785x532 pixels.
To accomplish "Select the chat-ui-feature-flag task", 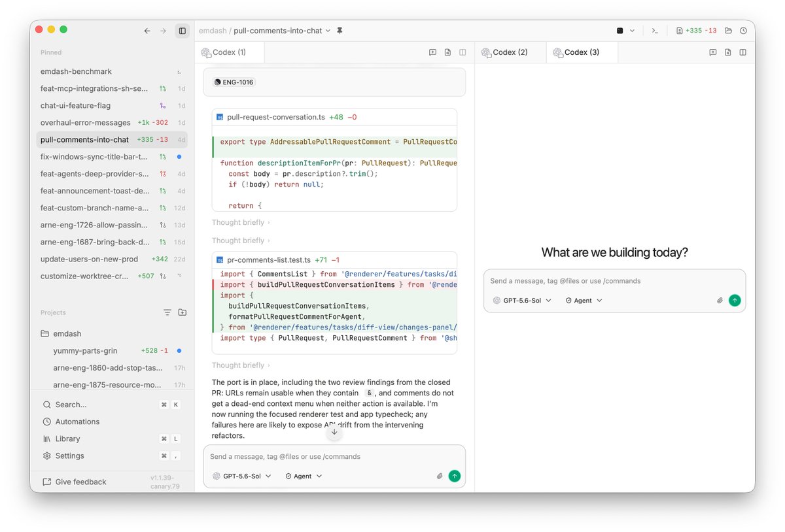I will [x=112, y=106].
